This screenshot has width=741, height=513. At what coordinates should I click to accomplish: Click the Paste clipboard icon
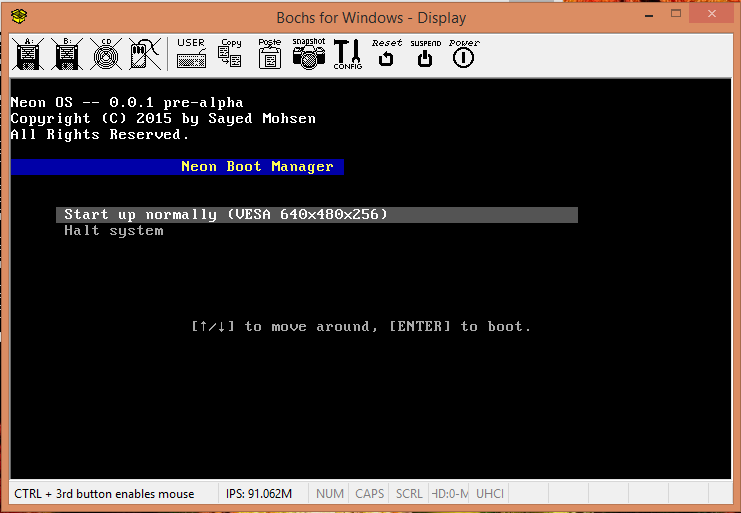[x=269, y=54]
